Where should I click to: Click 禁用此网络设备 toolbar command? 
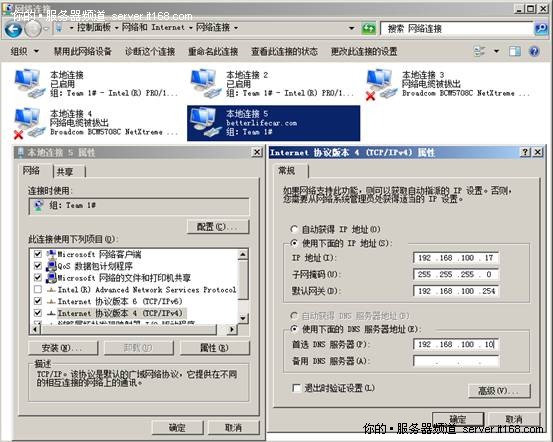83,52
